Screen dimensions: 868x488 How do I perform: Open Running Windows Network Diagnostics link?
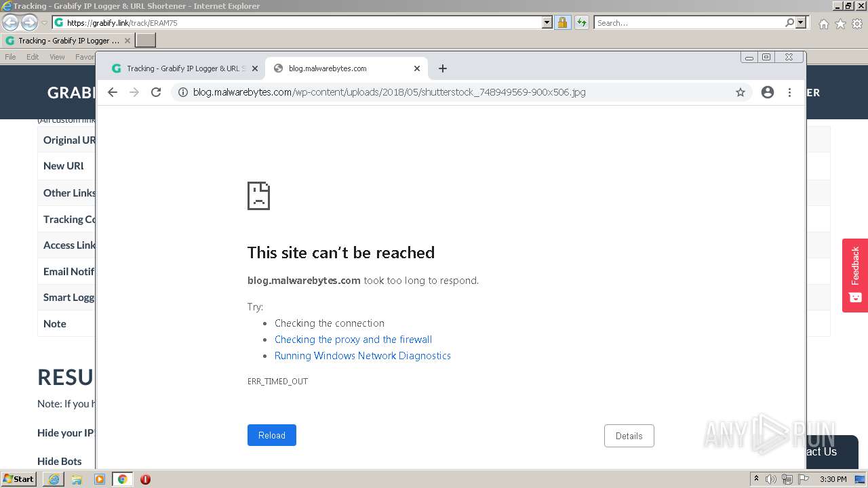[363, 356]
